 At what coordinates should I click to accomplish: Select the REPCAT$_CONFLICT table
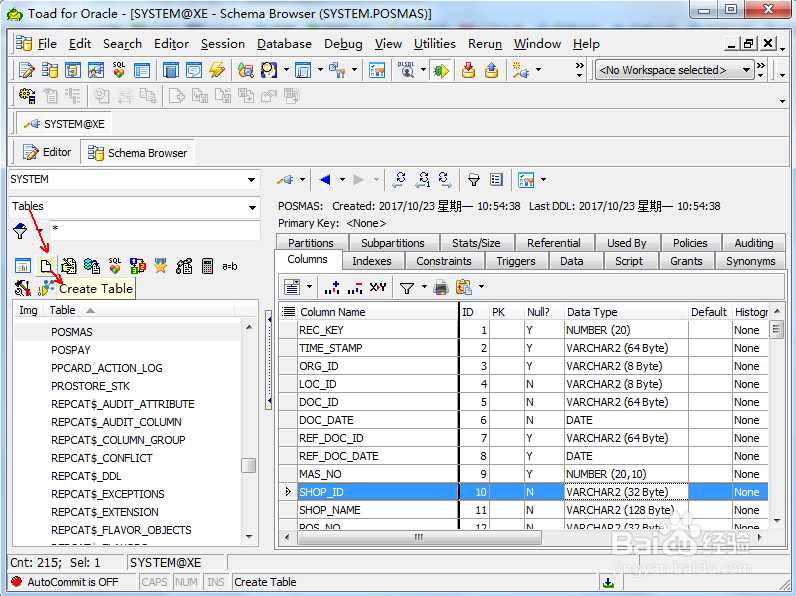[x=102, y=458]
